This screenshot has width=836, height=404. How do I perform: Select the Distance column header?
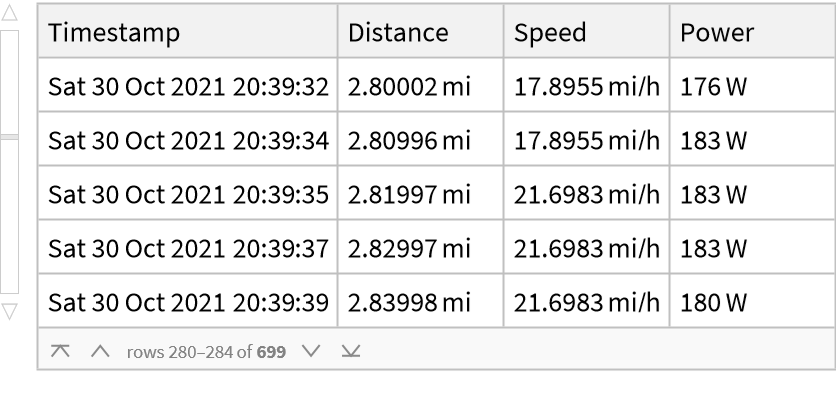click(420, 33)
